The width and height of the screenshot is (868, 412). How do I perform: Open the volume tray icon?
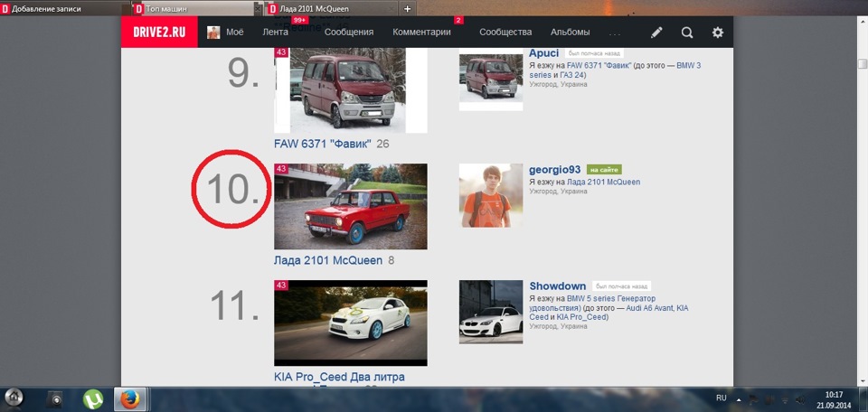coord(800,399)
